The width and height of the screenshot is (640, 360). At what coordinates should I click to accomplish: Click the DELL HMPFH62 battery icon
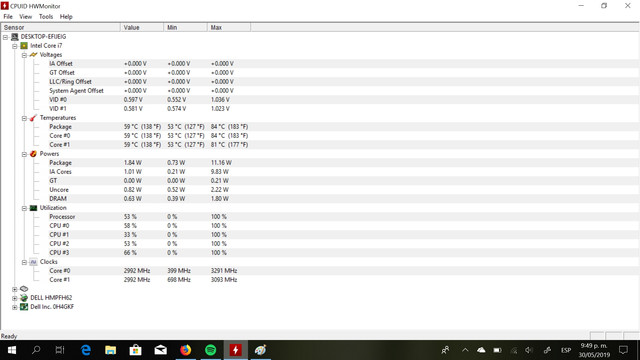pos(24,298)
